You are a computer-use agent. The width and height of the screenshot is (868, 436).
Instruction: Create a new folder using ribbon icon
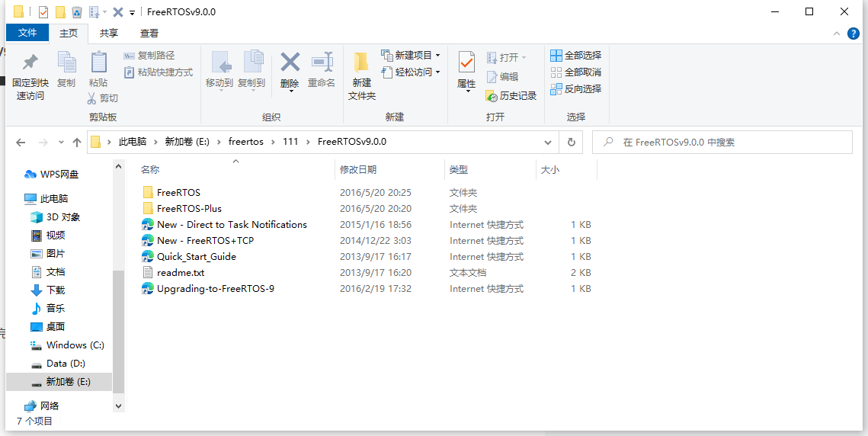tap(362, 64)
